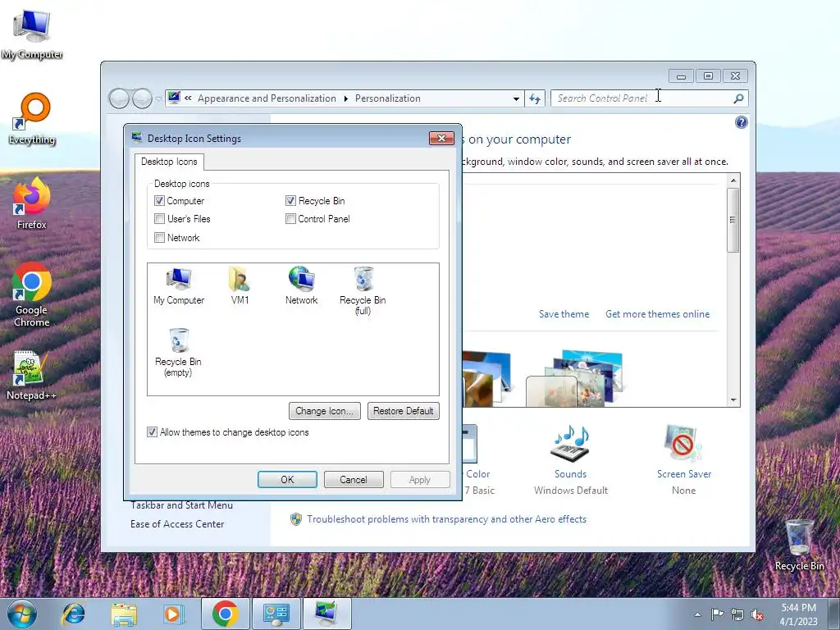Select the Google Chrome desktop shortcut
The image size is (840, 630).
[32, 294]
